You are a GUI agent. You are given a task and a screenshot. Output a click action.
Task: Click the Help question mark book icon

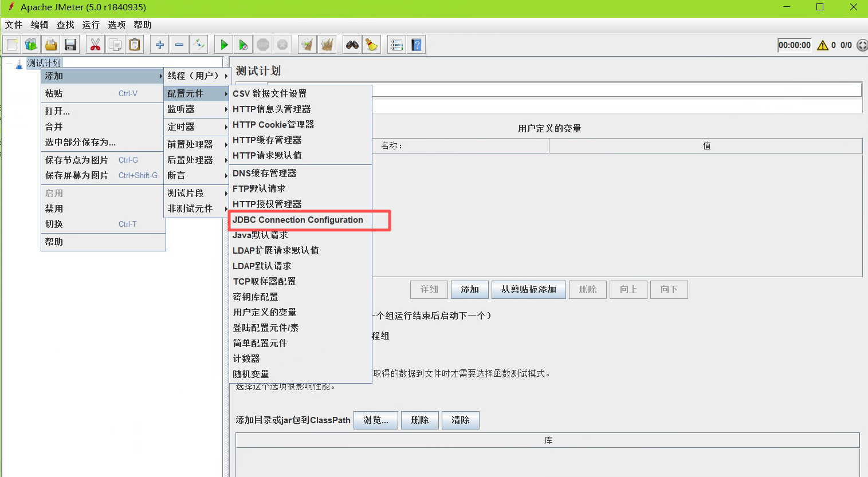point(417,45)
